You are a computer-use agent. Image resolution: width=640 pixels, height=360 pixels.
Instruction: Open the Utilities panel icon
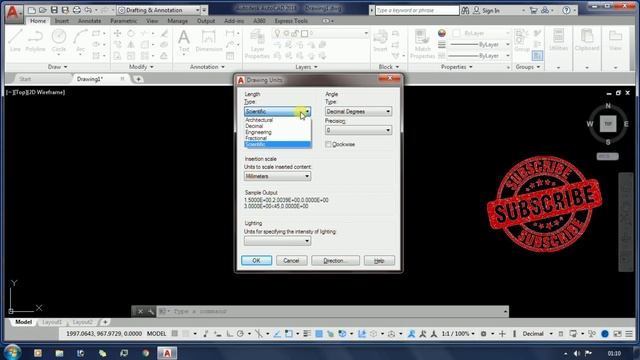point(558,40)
